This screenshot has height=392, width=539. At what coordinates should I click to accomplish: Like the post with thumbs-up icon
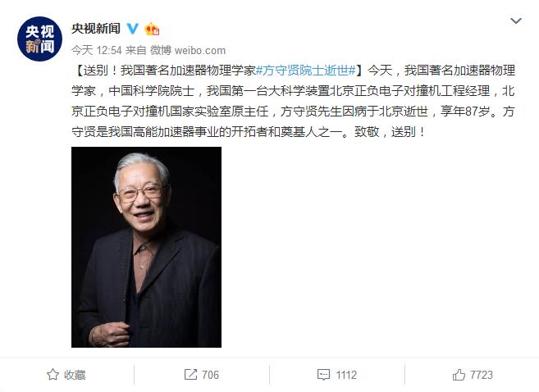(x=459, y=375)
